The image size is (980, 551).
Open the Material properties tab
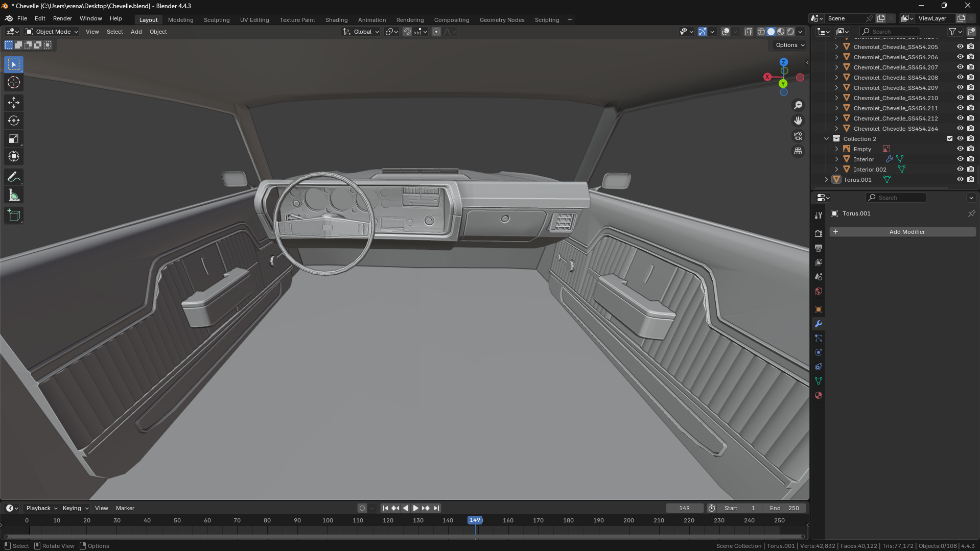pos(819,395)
